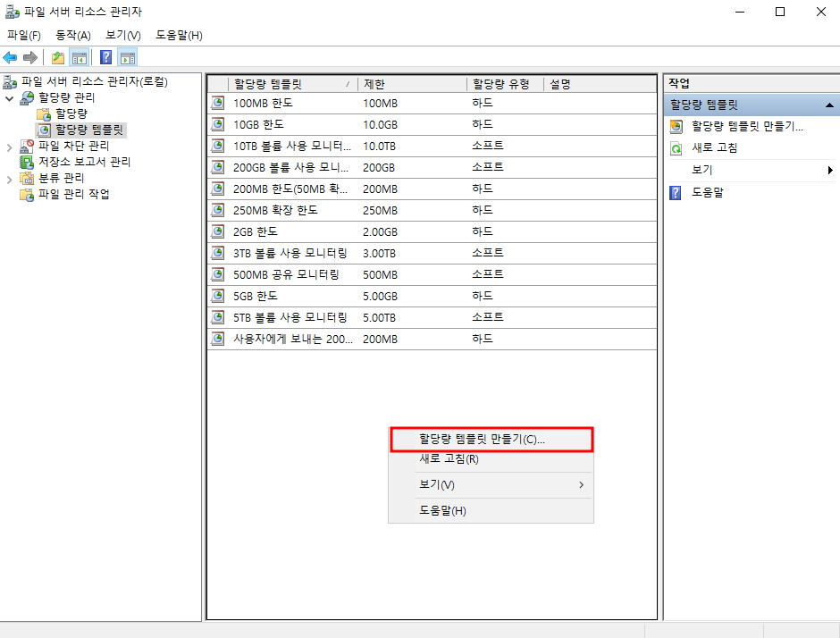
Task: Click the 새로 고침 refresh icon in actions pane
Action: [676, 148]
